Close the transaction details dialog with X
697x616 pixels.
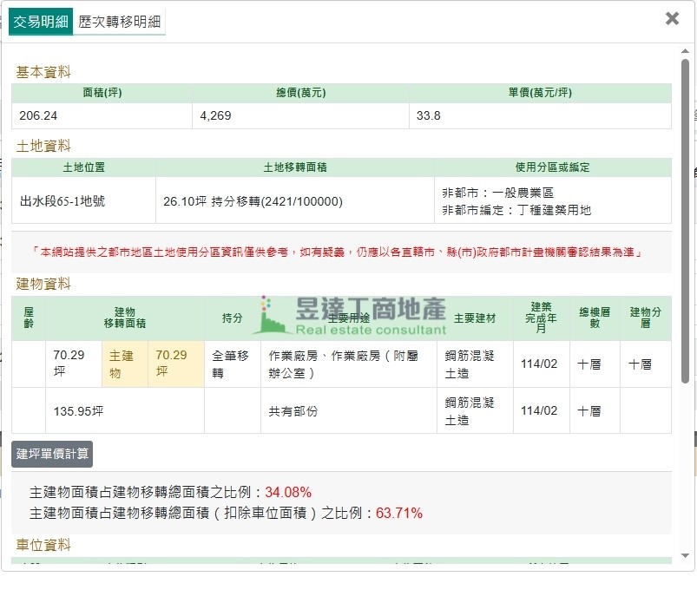pos(672,18)
